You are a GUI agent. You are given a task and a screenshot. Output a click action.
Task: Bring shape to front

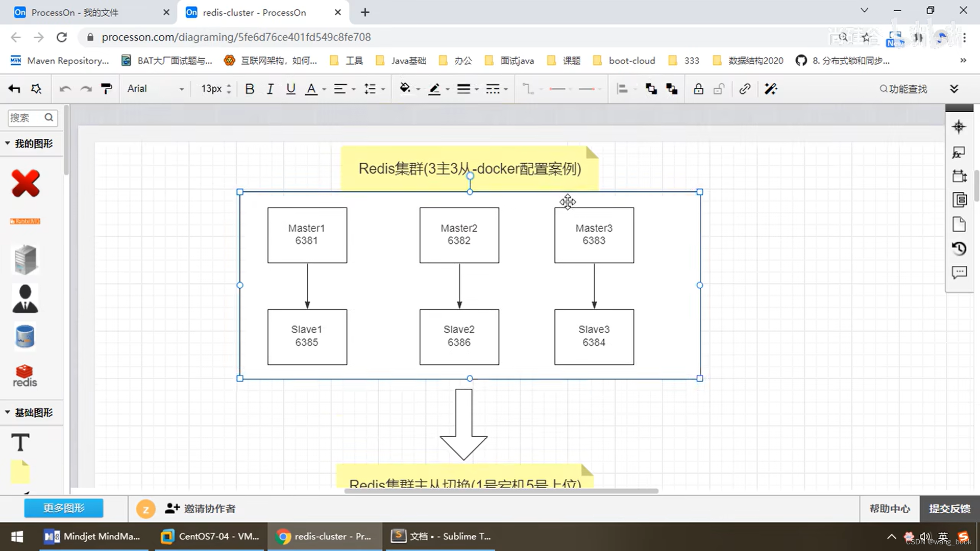[651, 88]
